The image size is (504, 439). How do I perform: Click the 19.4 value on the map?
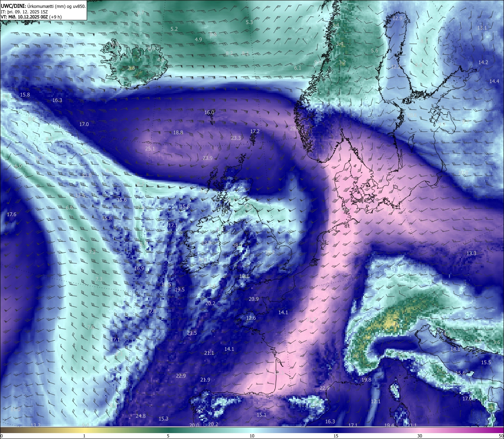click(x=389, y=425)
